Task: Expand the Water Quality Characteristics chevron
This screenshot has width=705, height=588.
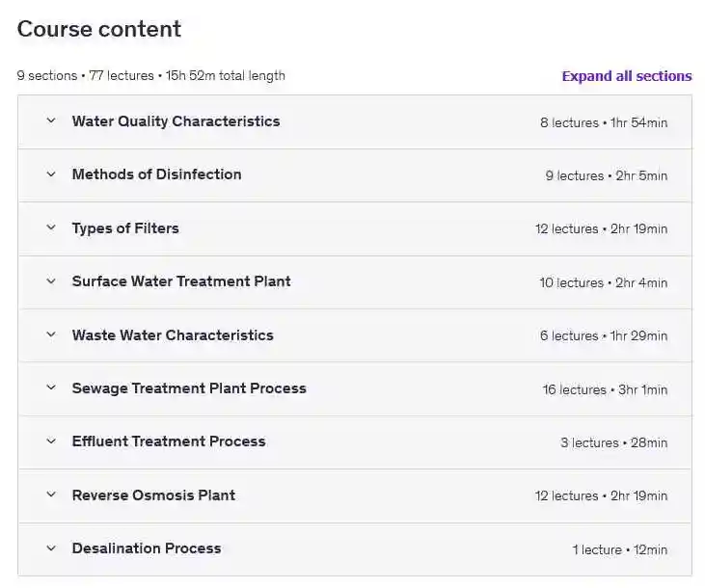Action: pyautogui.click(x=51, y=121)
